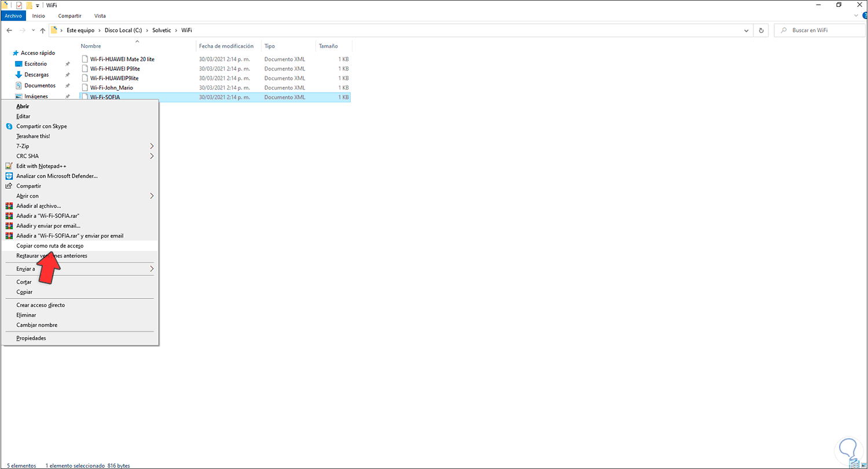Viewport: 868px width, 469px height.
Task: Click the folder icon in the address bar
Action: 56,30
